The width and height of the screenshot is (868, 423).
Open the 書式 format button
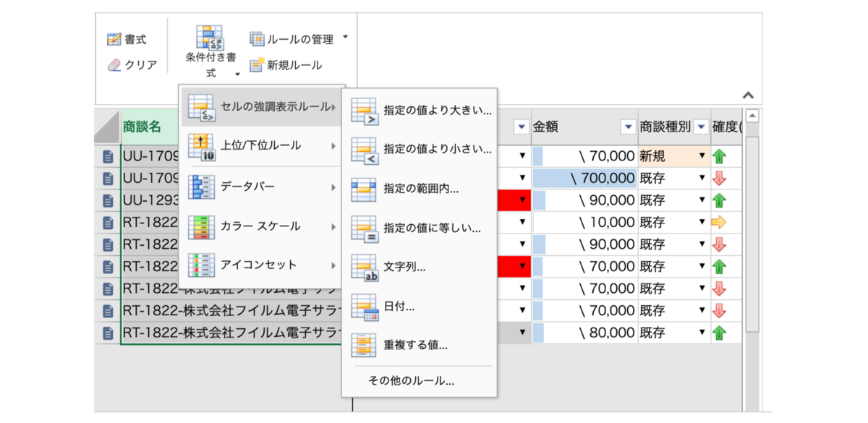click(127, 39)
